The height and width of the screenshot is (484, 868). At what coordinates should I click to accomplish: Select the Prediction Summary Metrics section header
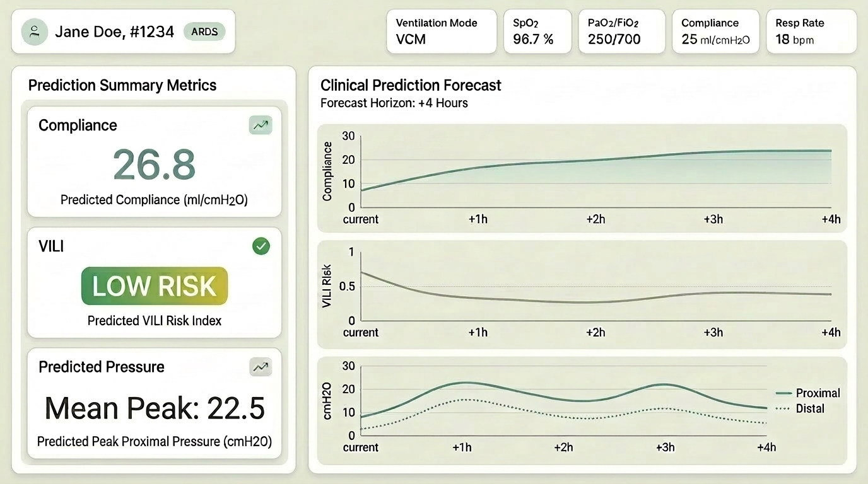tap(122, 84)
